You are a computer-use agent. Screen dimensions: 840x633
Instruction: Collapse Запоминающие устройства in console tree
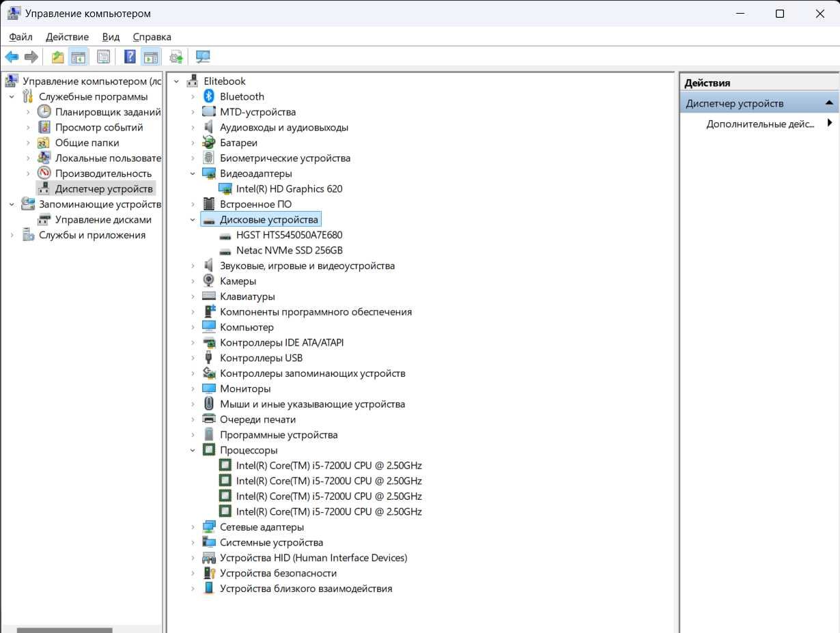[12, 204]
